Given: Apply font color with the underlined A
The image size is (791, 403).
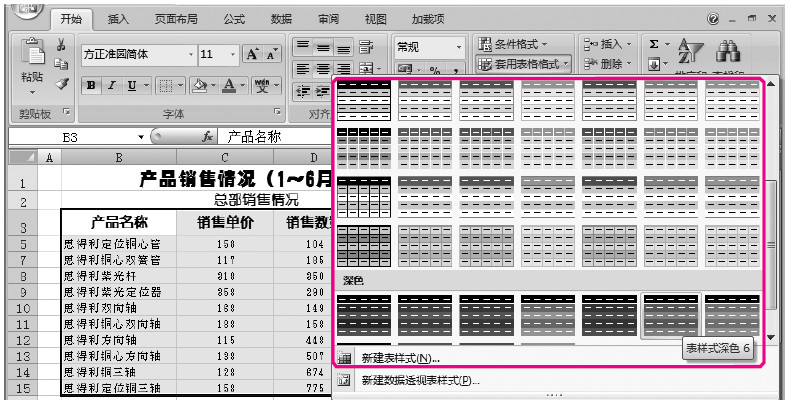Looking at the screenshot, I should [230, 86].
